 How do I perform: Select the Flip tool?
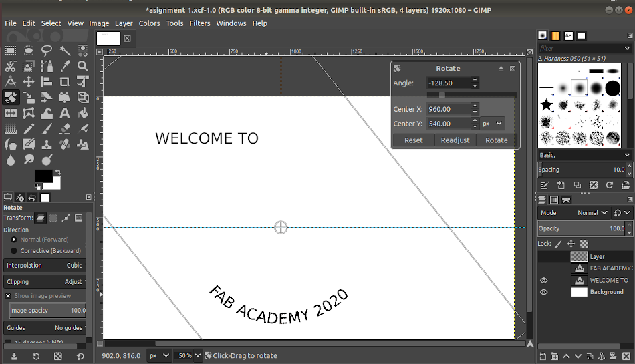click(11, 114)
